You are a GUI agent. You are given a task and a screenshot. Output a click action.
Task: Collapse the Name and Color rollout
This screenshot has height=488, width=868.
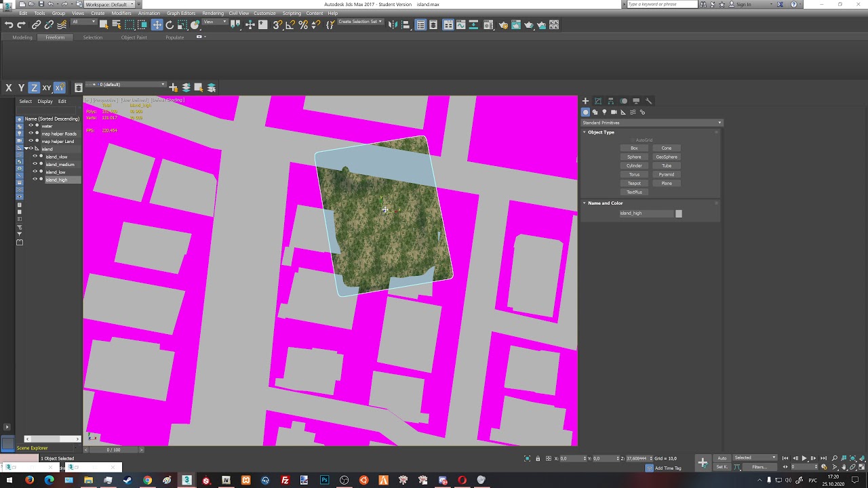(x=585, y=203)
